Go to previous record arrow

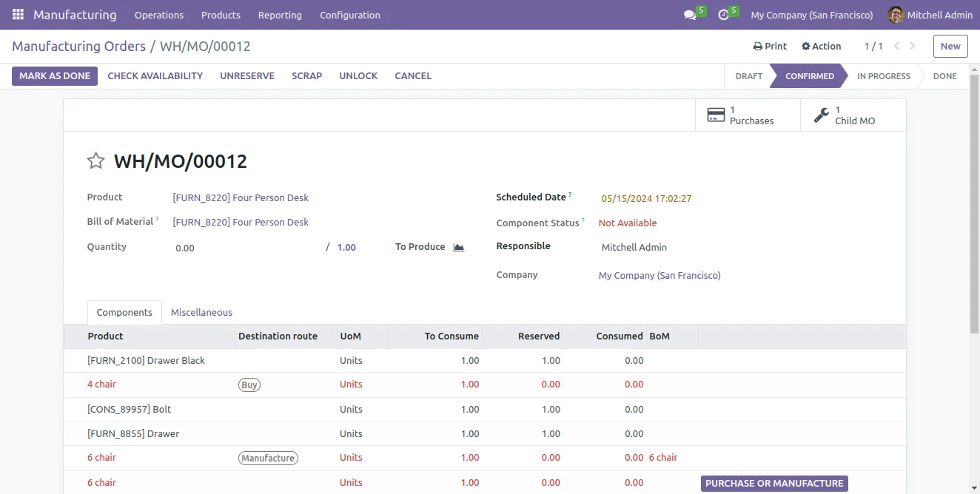[x=896, y=46]
